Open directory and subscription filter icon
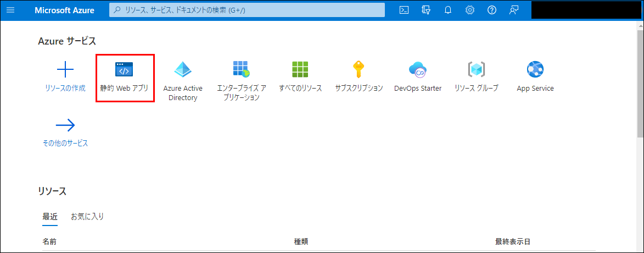Image resolution: width=644 pixels, height=253 pixels. pos(426,10)
